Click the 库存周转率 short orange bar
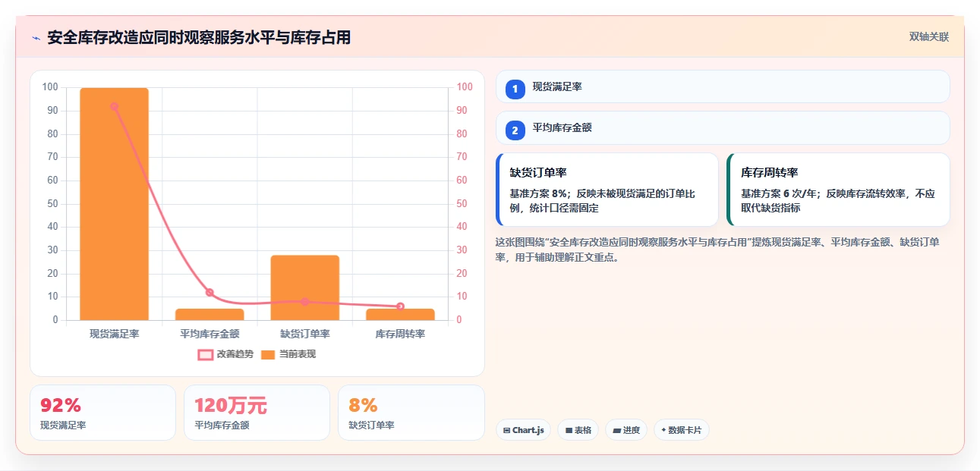The image size is (980, 471). (400, 314)
